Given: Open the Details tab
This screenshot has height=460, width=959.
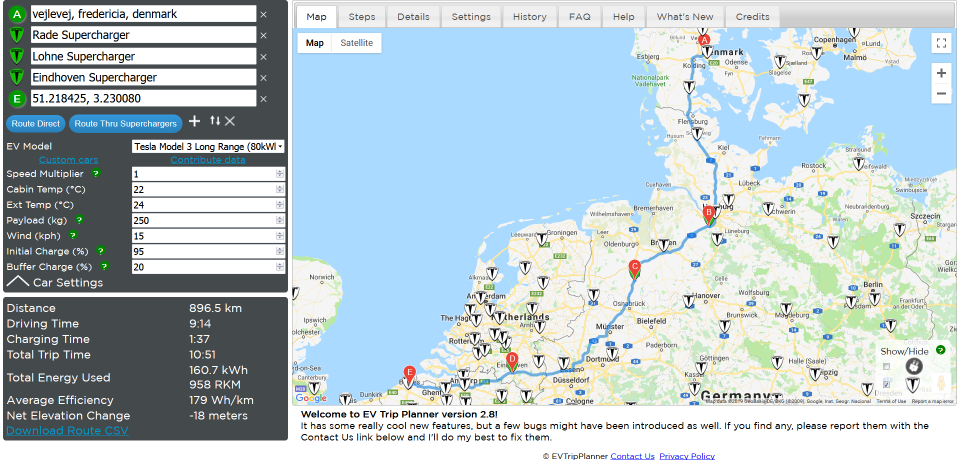Looking at the screenshot, I should tap(413, 17).
